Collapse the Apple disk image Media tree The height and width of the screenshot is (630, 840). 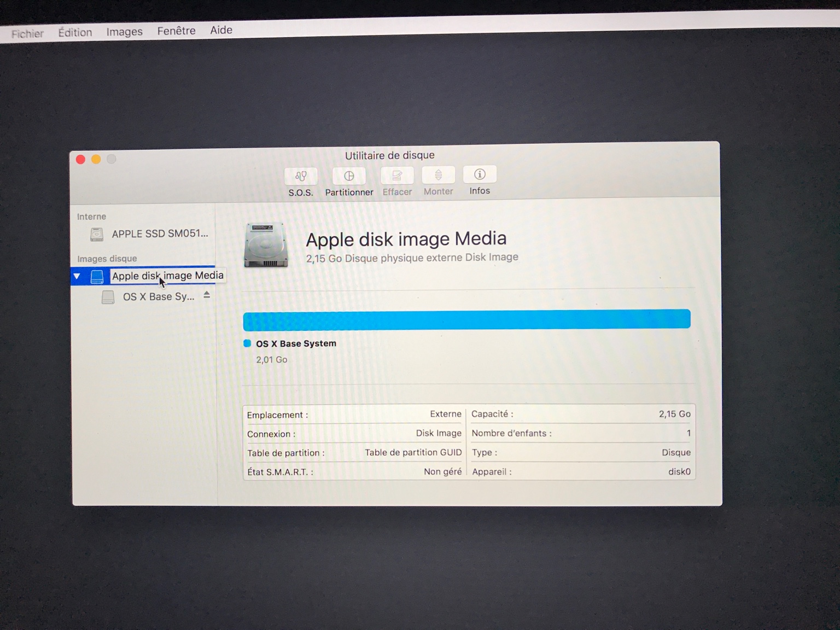(x=77, y=277)
